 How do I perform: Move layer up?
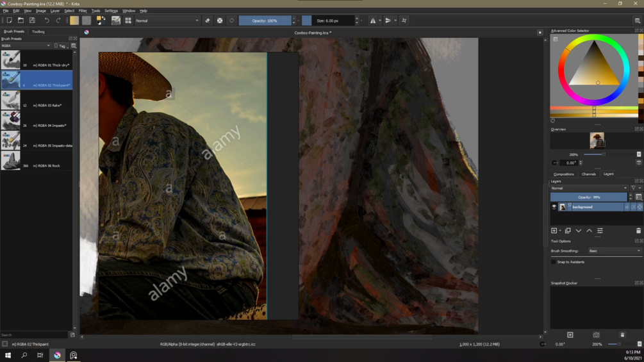pos(589,231)
